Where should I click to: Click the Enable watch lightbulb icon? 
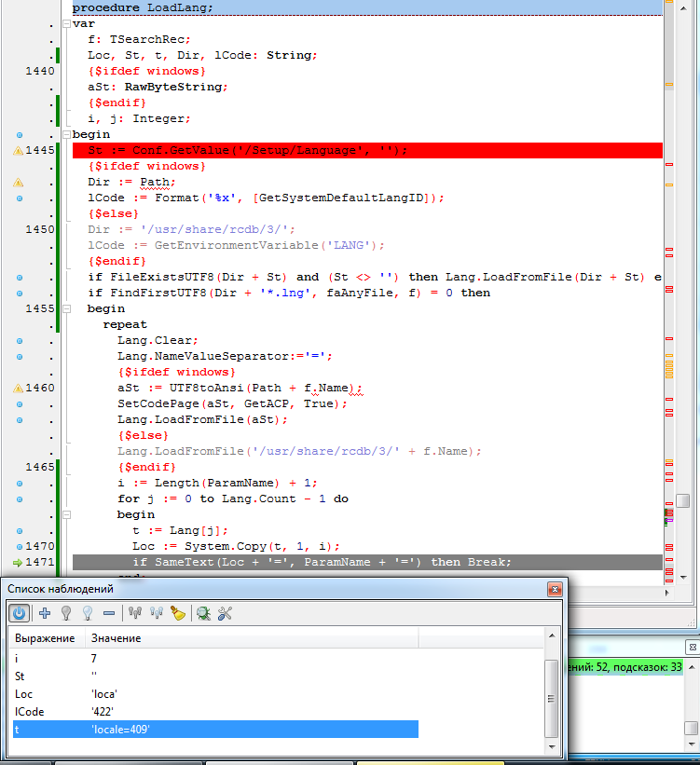tap(66, 612)
